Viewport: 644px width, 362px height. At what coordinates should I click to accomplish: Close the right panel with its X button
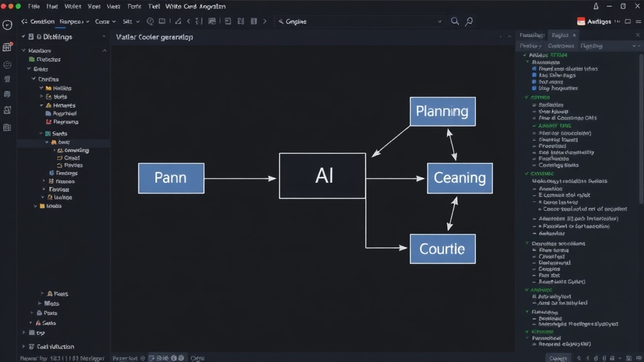[x=638, y=35]
